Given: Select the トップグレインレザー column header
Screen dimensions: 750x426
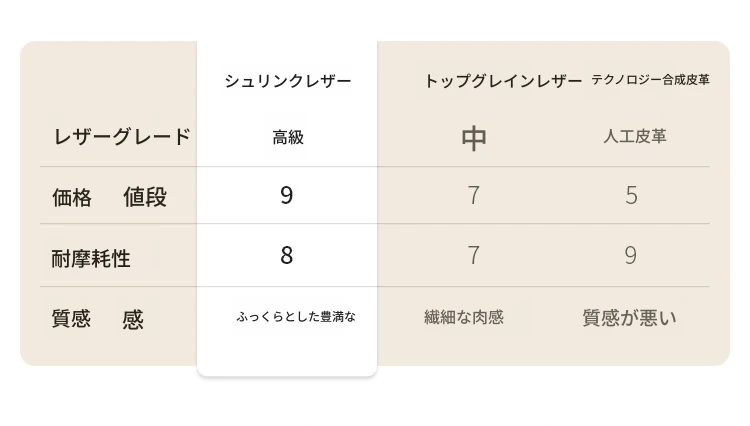Looking at the screenshot, I should [503, 81].
